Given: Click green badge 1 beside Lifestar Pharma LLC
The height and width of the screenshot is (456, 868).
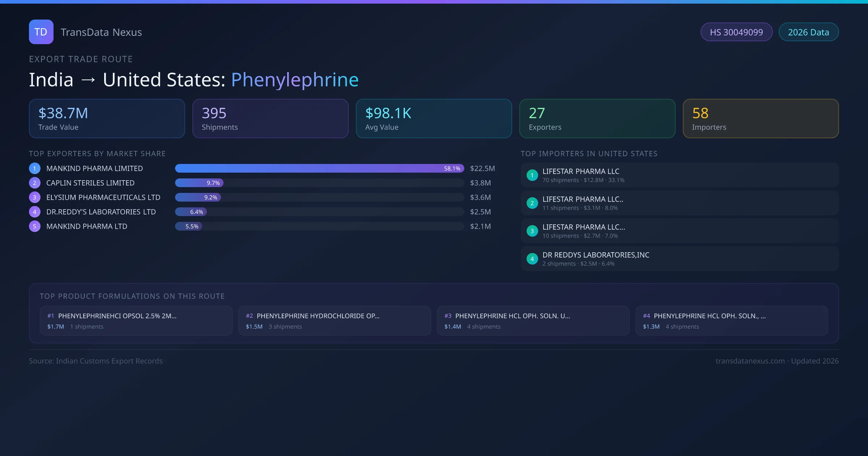Looking at the screenshot, I should pos(532,175).
